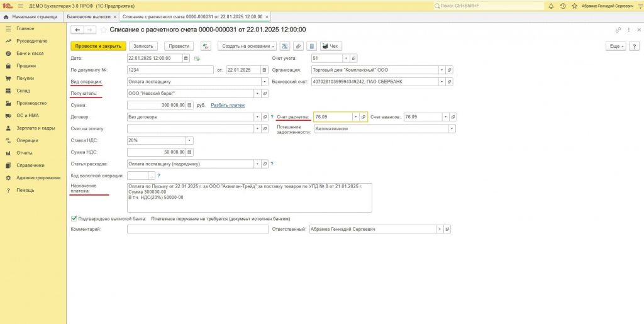The image size is (644, 324).
Task: Show the Дт/Кт postings icon
Action: tap(206, 47)
